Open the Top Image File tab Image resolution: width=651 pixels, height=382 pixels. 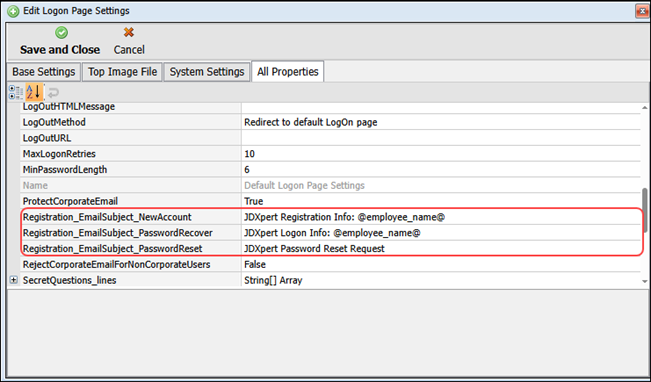(x=122, y=72)
